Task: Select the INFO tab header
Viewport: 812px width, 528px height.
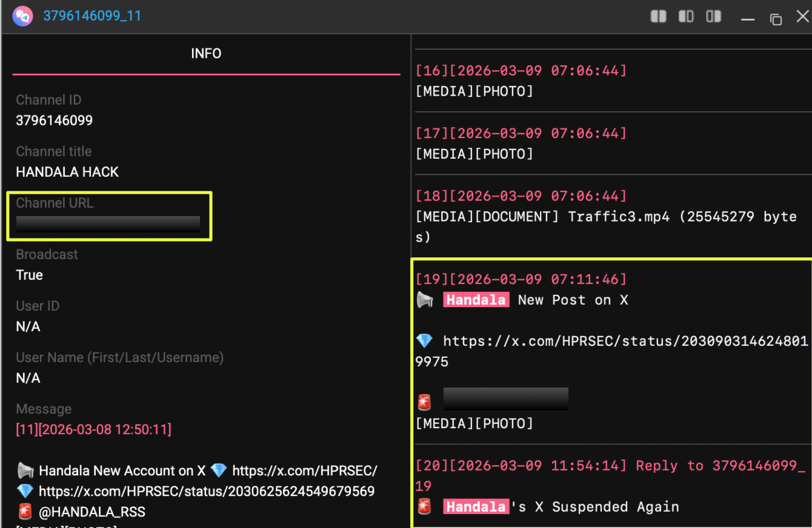Action: point(206,54)
